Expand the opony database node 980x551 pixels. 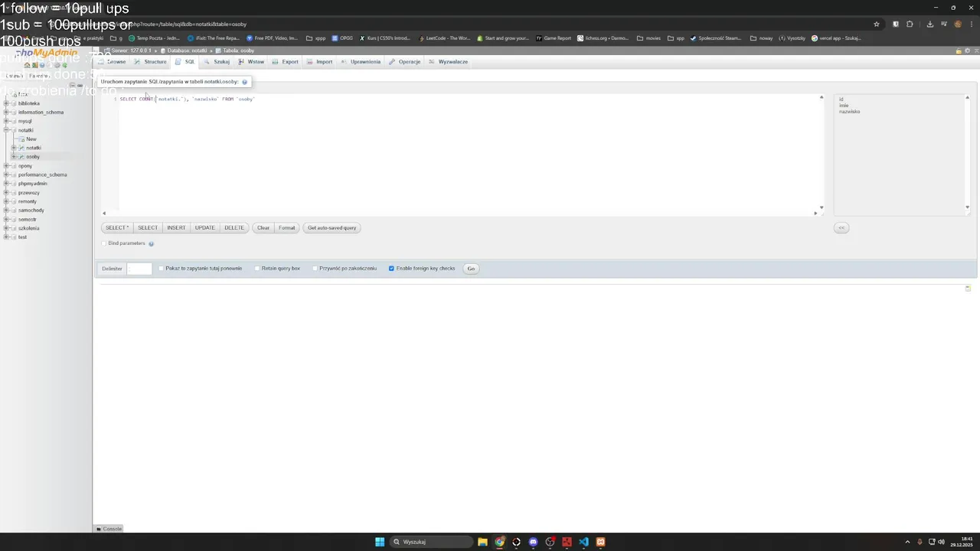(6, 166)
